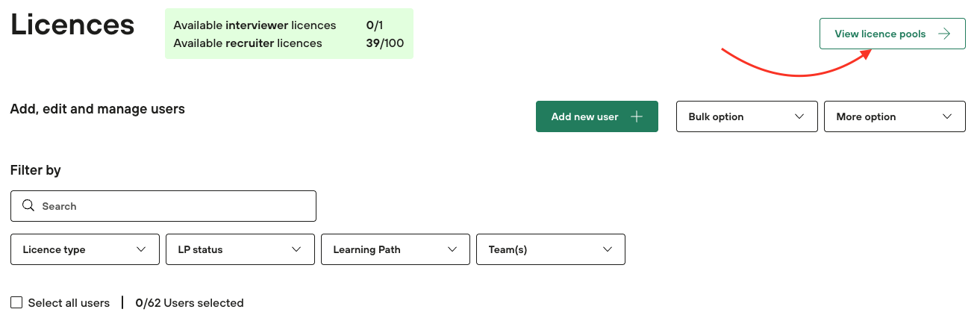Tick the Select all users checkbox
980x321 pixels.
[x=16, y=303]
